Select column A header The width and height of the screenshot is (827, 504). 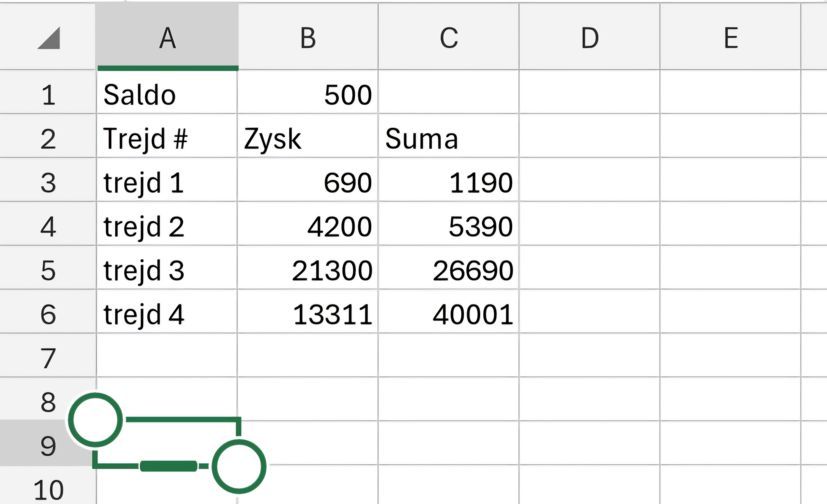167,38
